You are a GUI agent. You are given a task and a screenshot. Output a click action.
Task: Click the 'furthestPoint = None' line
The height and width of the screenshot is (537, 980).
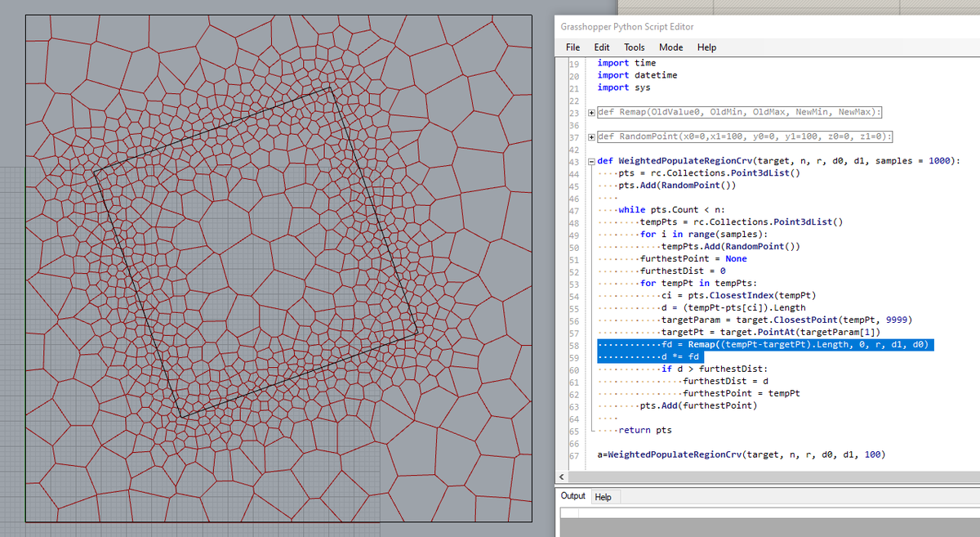coord(693,259)
